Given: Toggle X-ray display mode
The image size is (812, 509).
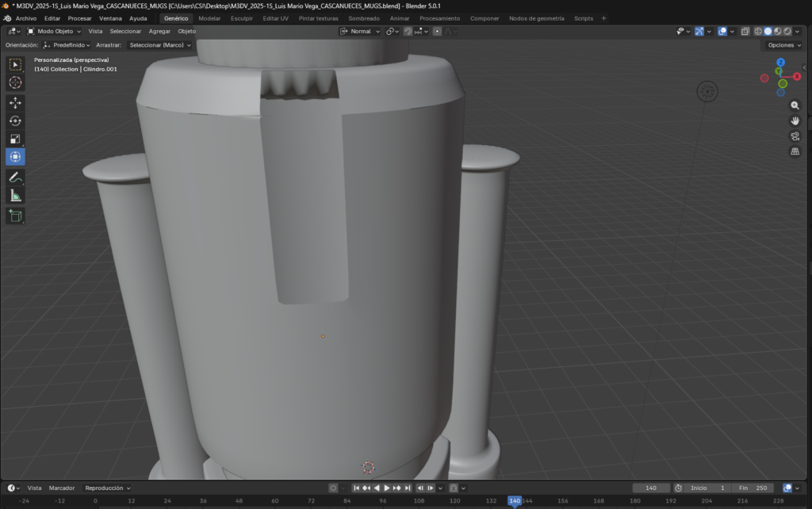Looking at the screenshot, I should click(745, 32).
